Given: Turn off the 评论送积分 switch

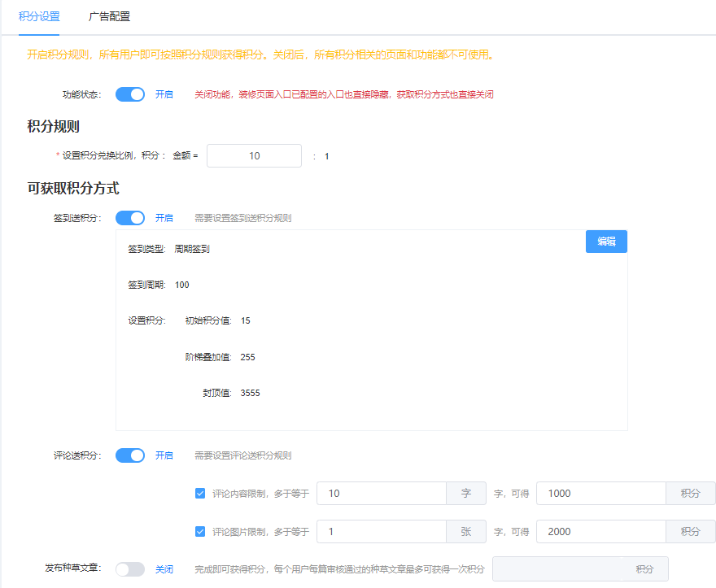Looking at the screenshot, I should (x=130, y=455).
